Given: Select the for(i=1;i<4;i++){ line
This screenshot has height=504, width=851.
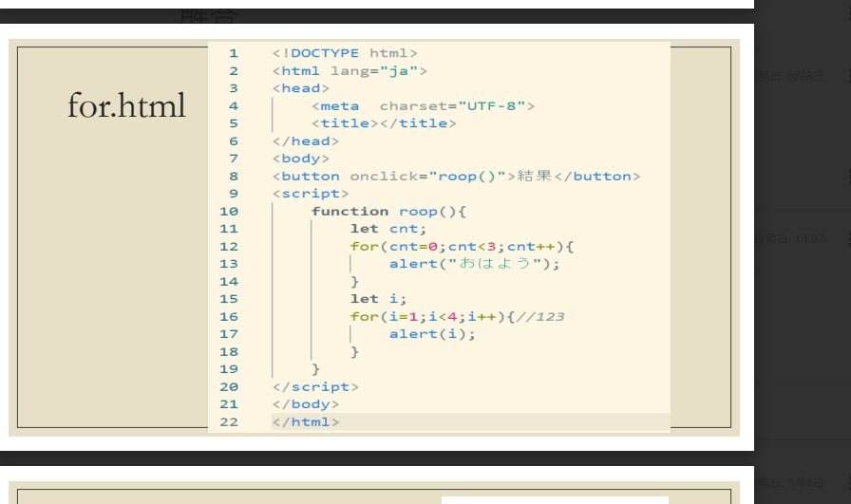Looking at the screenshot, I should 432,316.
